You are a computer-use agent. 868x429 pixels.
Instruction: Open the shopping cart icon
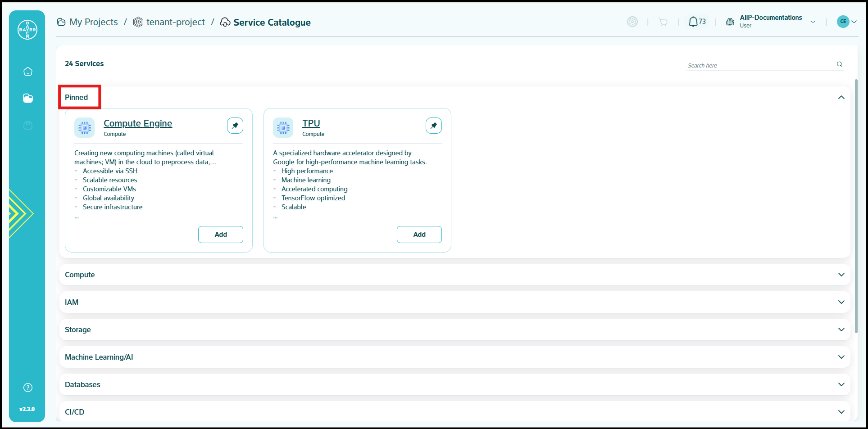663,22
